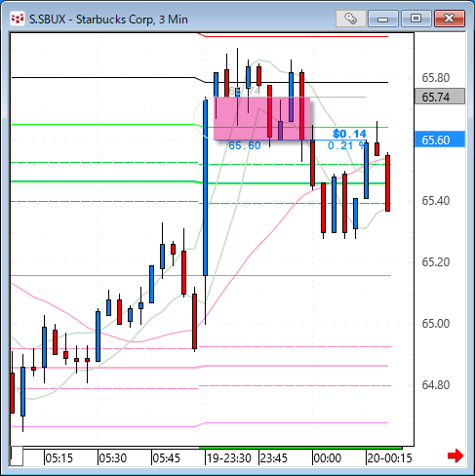
Task: Click the small box at time axis start
Action: click(17, 456)
